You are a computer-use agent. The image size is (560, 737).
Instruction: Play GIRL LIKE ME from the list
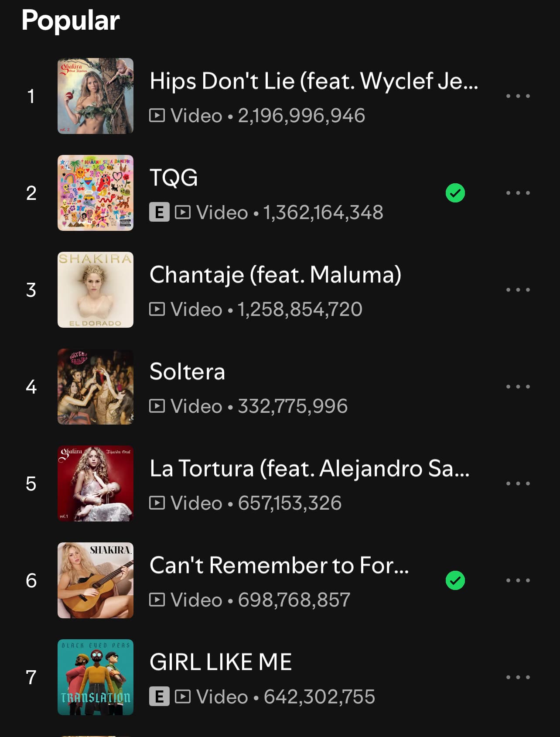coord(221,662)
